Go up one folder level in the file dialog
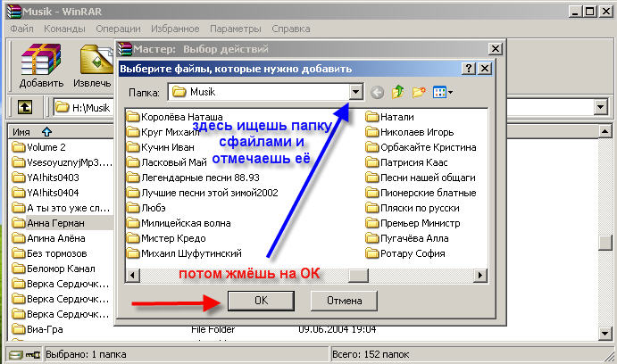Screen dimensions: 617x364 (x=398, y=92)
